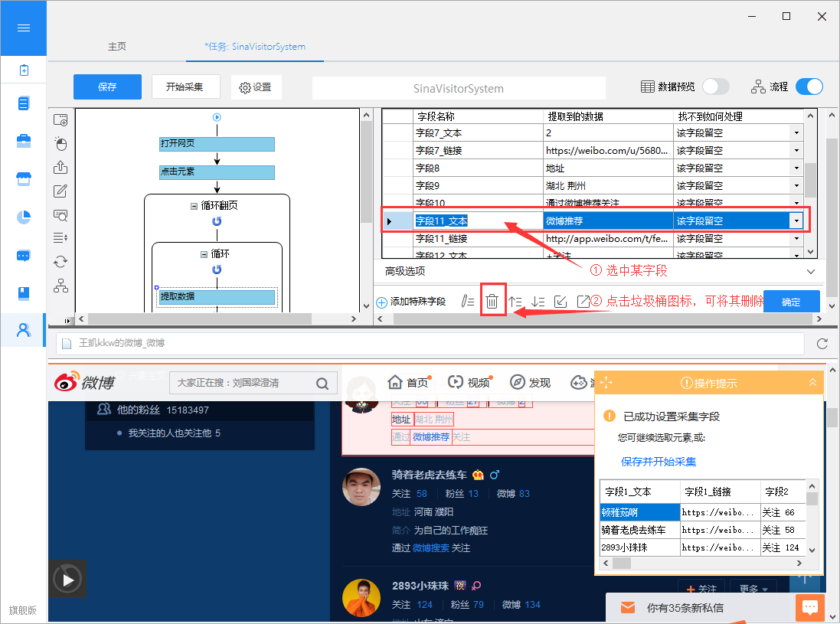Click the orange chat bubble icon
The image size is (840, 624).
(x=810, y=607)
